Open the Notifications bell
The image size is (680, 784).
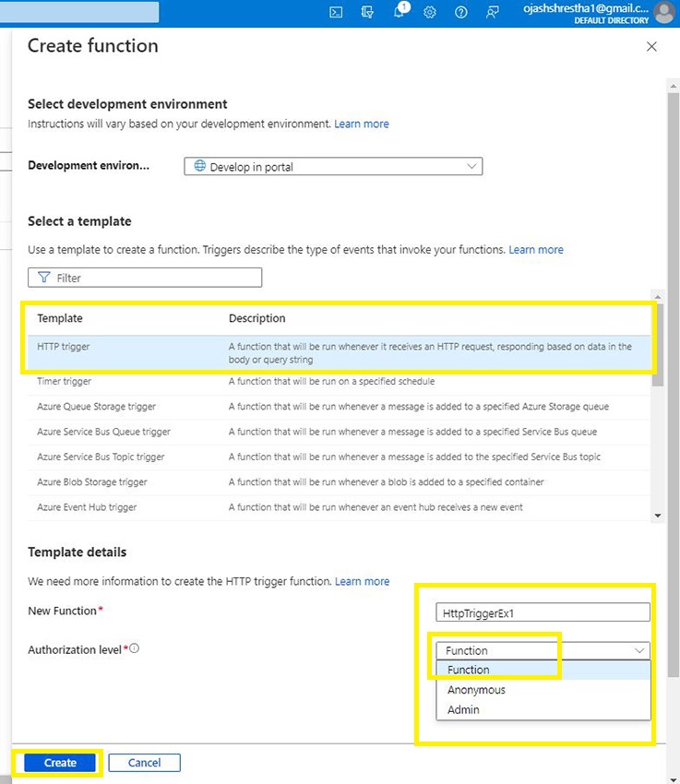pyautogui.click(x=399, y=13)
